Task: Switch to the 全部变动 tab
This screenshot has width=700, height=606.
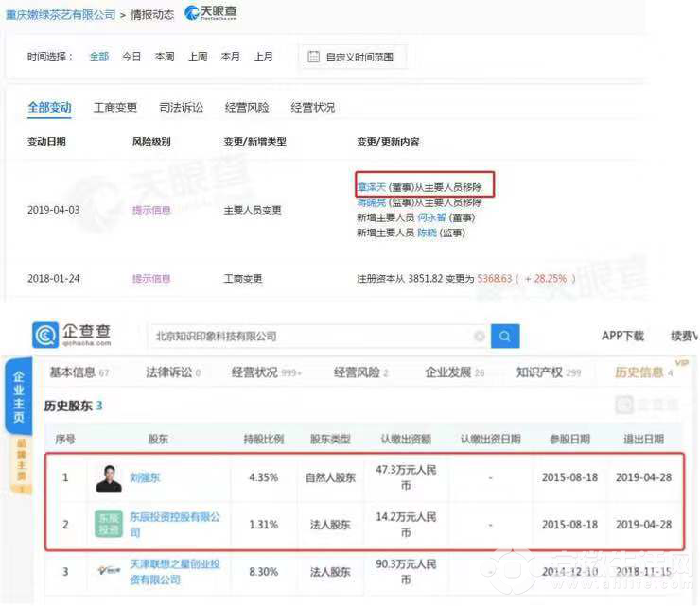Action: 49,107
